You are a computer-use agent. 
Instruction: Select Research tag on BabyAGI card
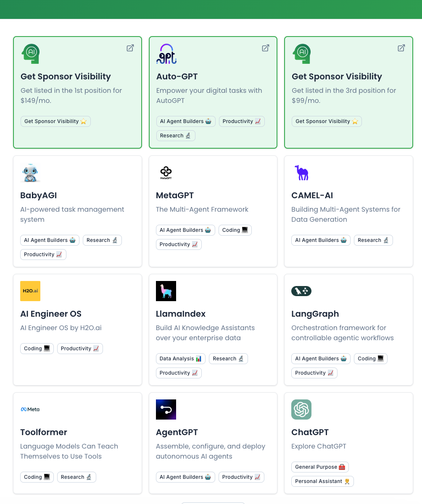pos(102,240)
